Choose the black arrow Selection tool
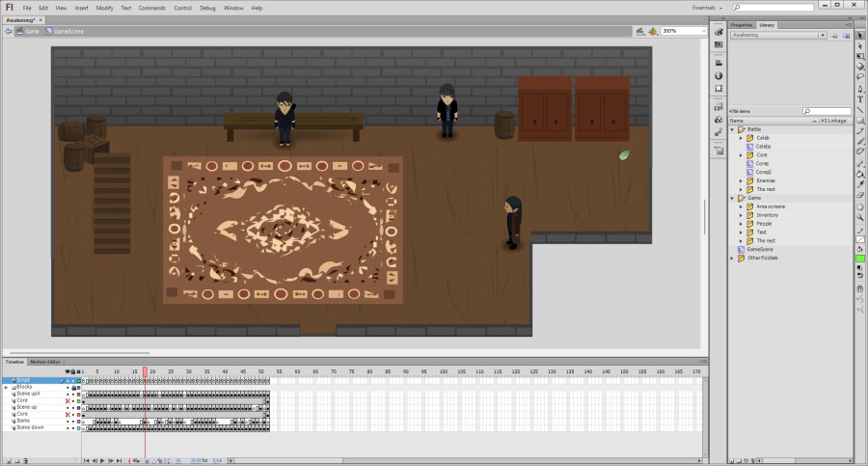Screen dimensions: 868x466 tap(860, 35)
